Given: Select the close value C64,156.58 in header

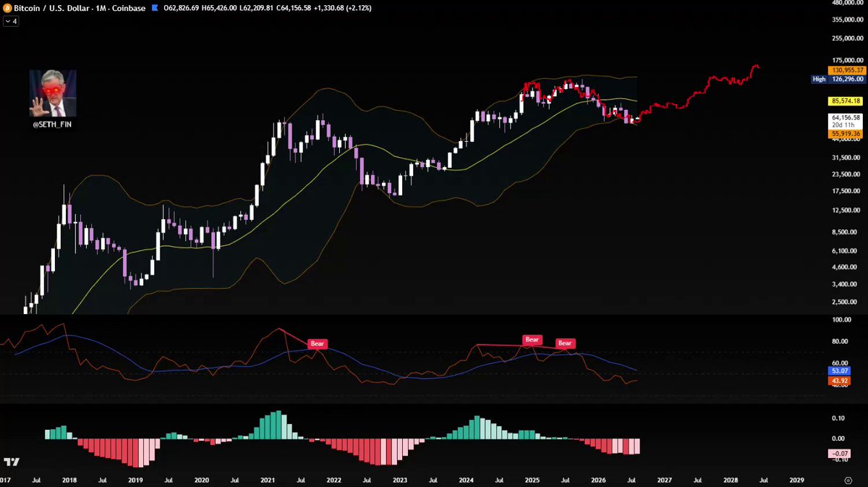Looking at the screenshot, I should tap(295, 8).
